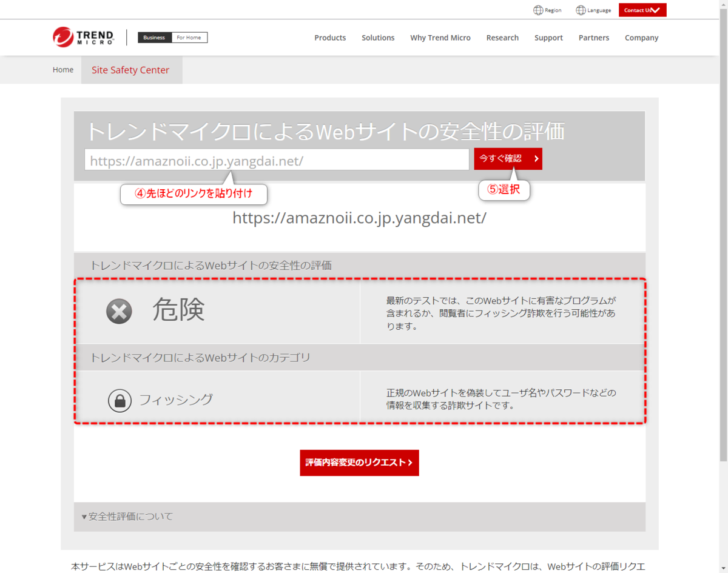
Task: Open the Products menu
Action: coord(330,38)
